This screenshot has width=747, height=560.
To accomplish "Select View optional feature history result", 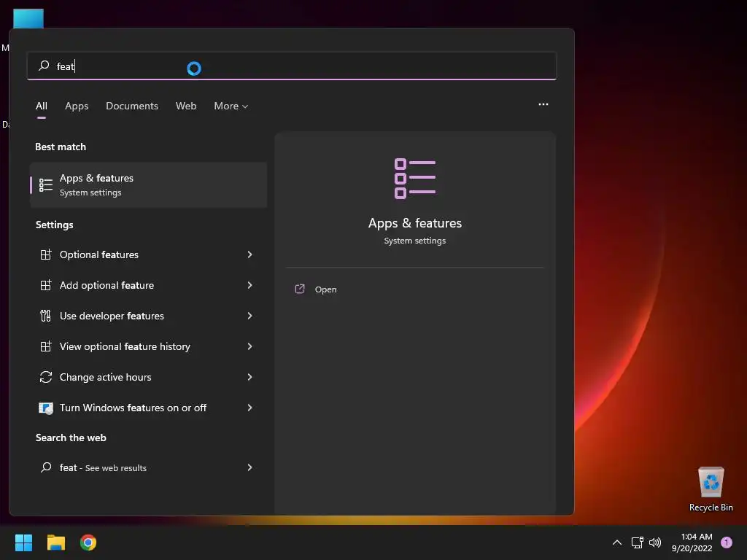I will tap(149, 346).
